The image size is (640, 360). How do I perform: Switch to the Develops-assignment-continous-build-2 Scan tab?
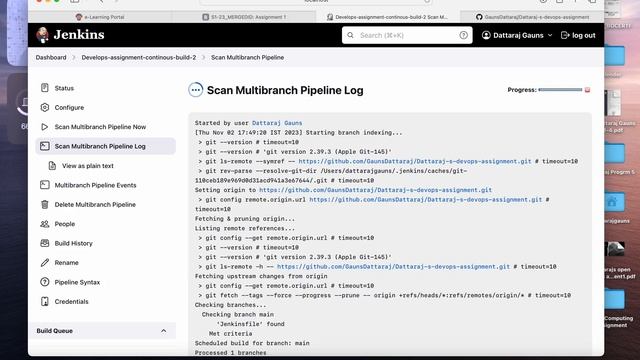[388, 17]
